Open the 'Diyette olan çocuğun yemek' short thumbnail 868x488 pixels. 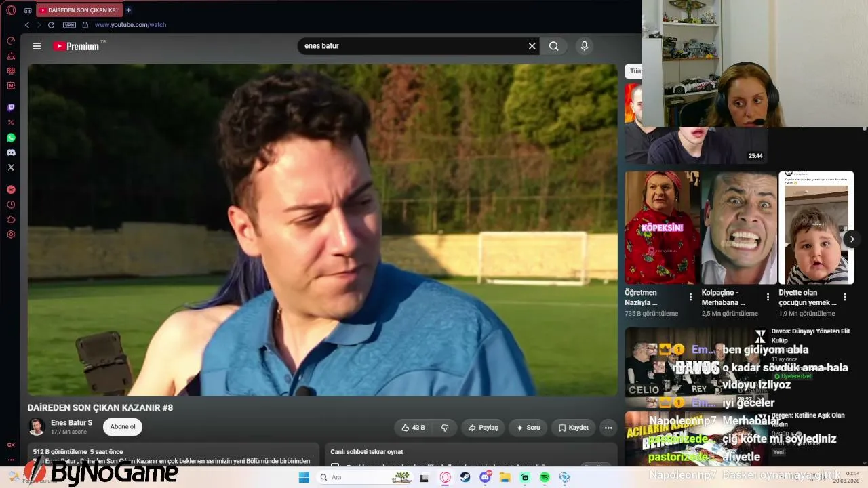816,228
